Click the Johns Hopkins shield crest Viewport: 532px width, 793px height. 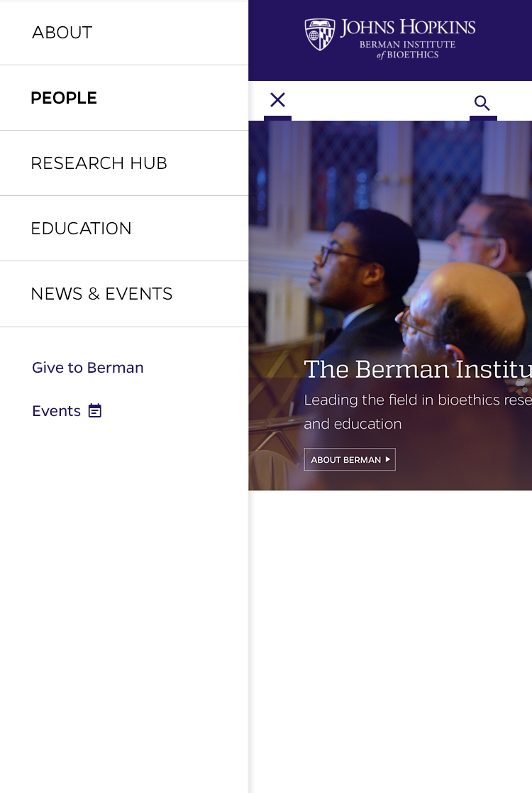coord(320,34)
